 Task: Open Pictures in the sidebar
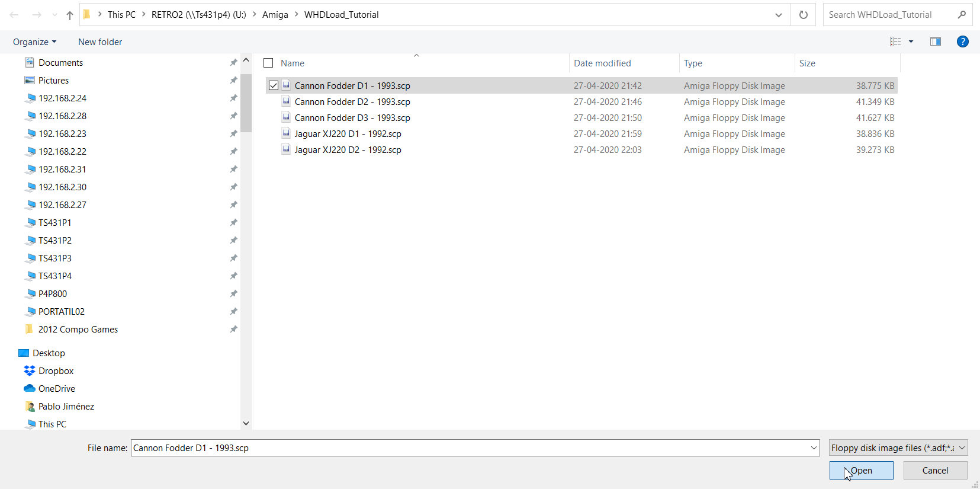[x=53, y=80]
